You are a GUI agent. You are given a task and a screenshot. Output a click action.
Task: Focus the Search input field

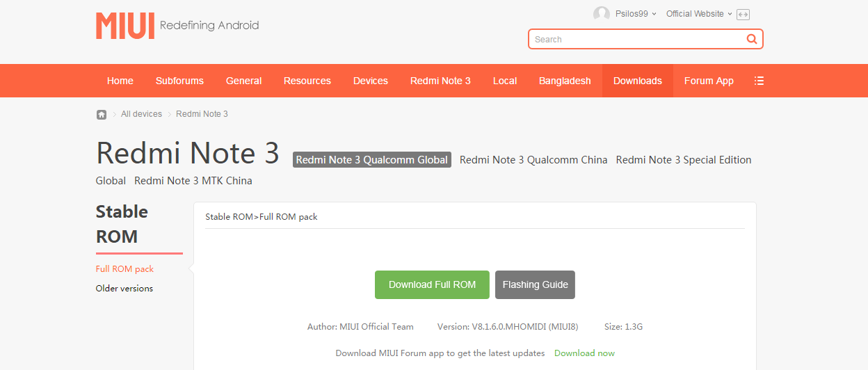coord(637,39)
